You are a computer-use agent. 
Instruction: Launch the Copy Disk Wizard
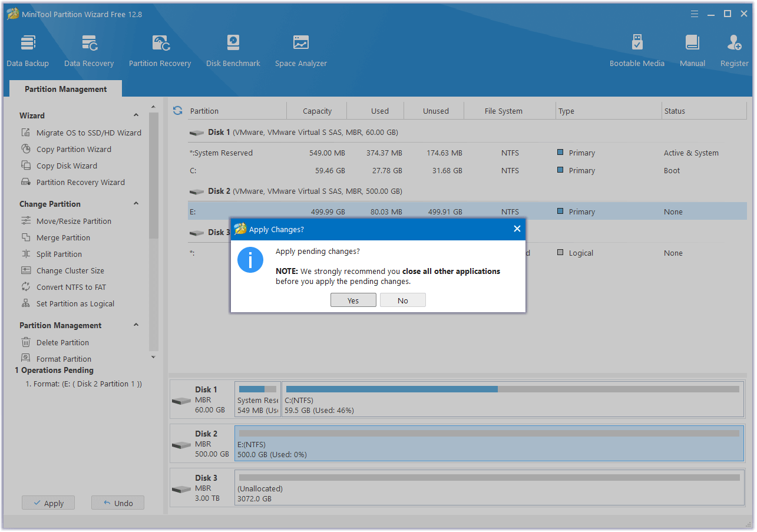59,166
